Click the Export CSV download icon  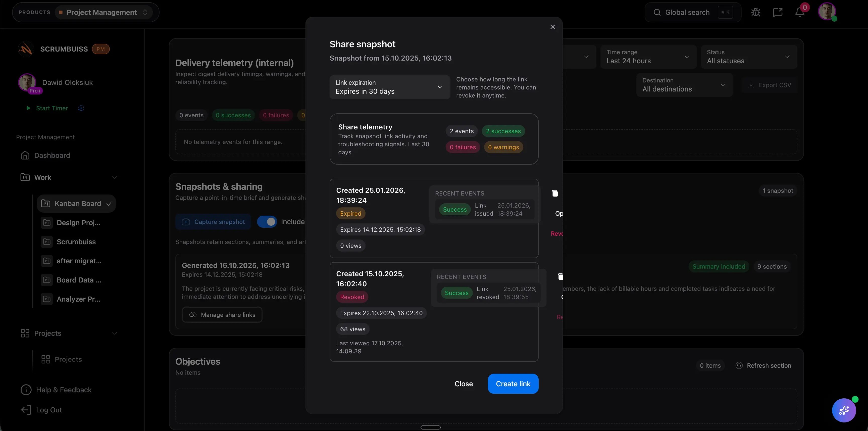tap(751, 85)
